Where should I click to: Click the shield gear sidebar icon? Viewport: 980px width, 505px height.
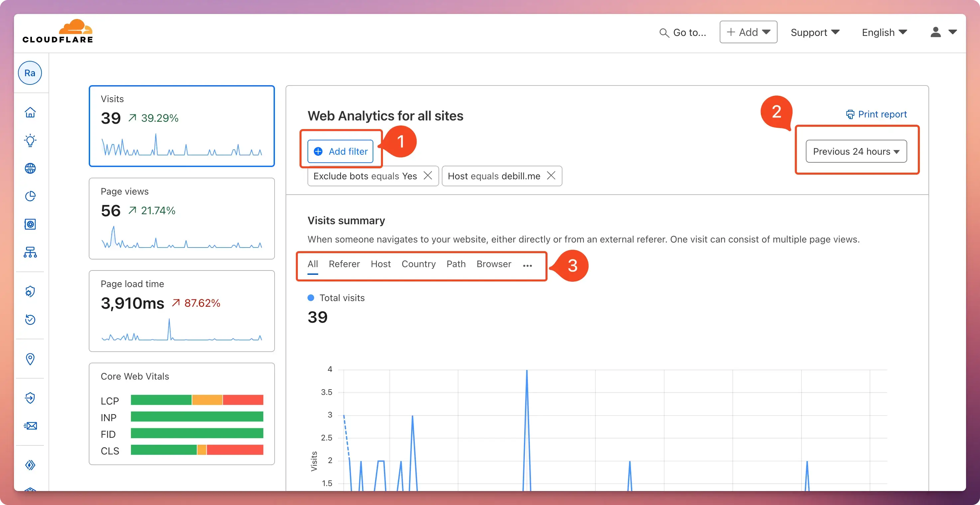pyautogui.click(x=30, y=292)
